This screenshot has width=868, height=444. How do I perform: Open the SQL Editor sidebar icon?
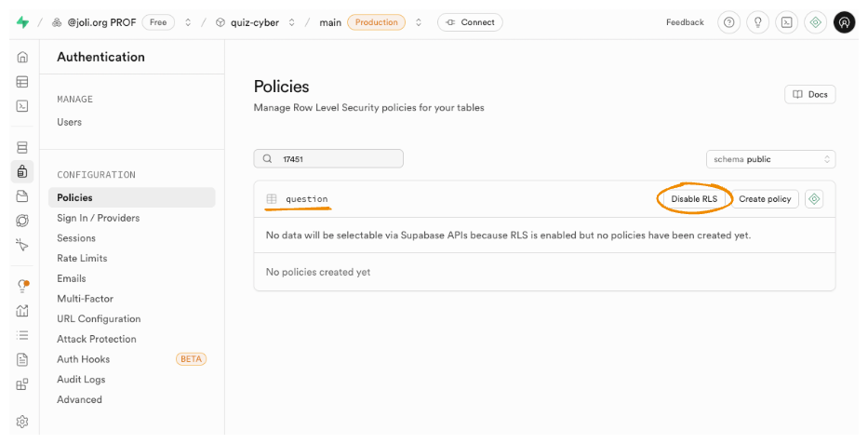tap(22, 106)
